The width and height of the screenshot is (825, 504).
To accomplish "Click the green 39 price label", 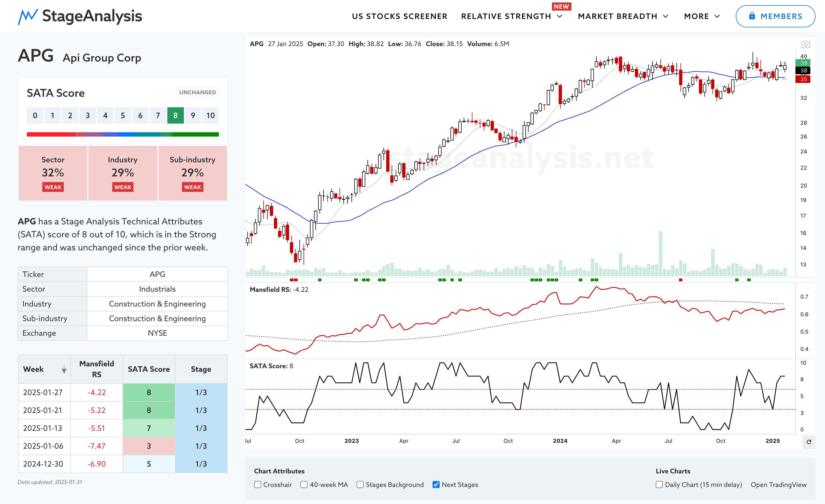I will [x=803, y=63].
